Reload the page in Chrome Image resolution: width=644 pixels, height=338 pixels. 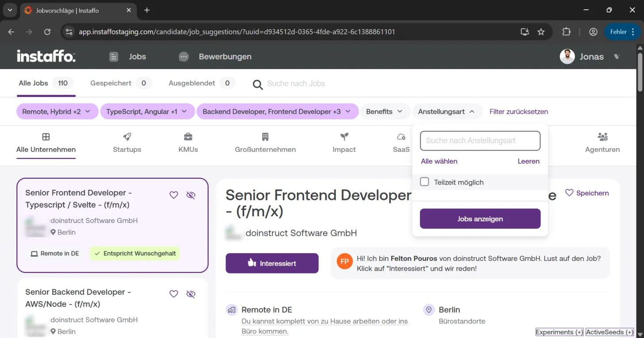[x=47, y=32]
